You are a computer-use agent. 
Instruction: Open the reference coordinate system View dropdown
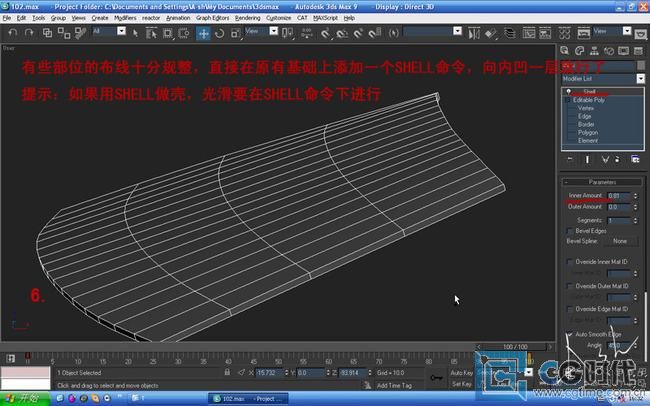274,31
